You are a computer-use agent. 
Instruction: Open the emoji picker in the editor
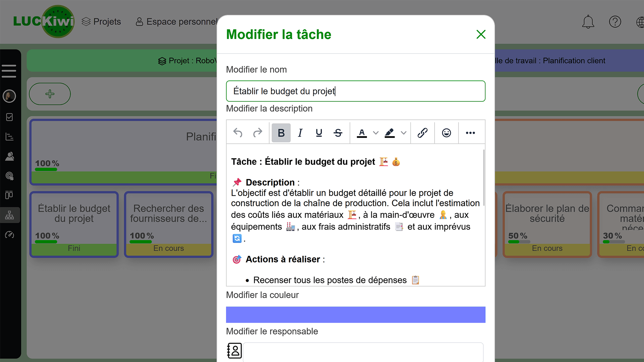click(x=446, y=133)
